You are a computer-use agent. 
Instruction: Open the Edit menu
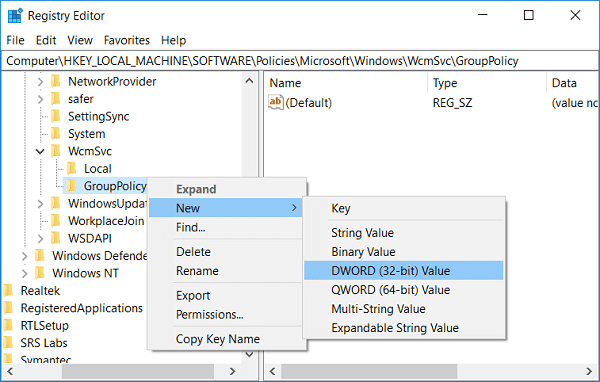[46, 40]
